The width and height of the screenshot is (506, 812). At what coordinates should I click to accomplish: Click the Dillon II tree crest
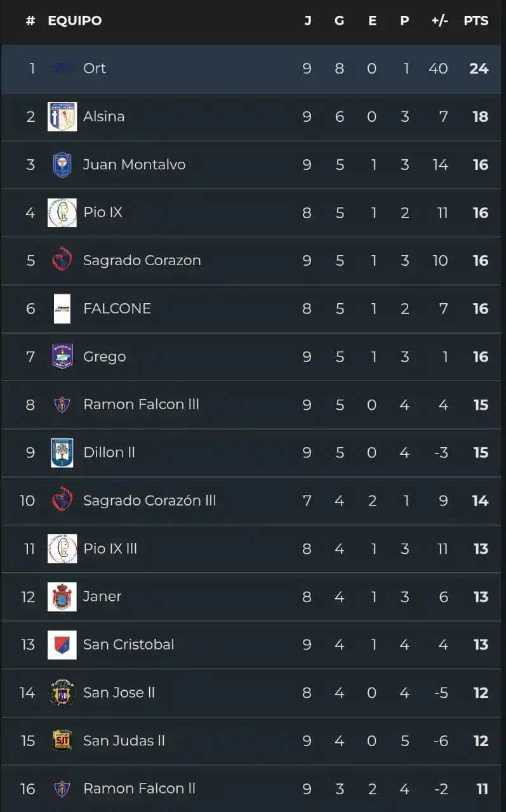point(62,453)
